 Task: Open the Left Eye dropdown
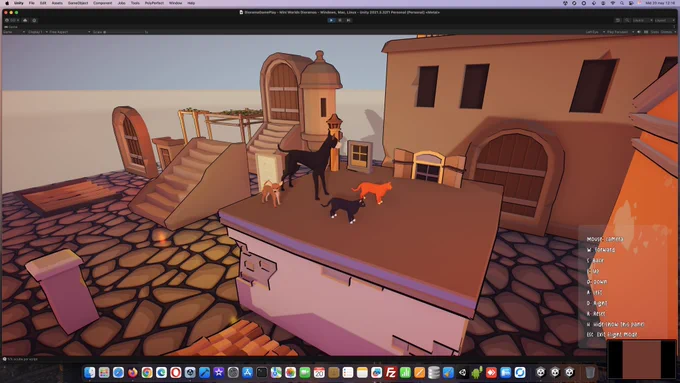pos(595,32)
